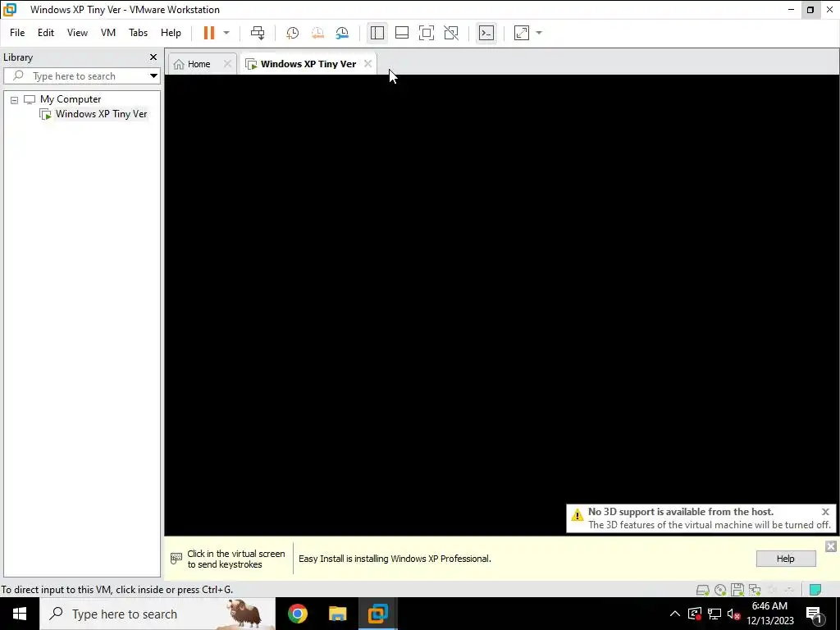Close the Home tab
The height and width of the screenshot is (630, 840).
pyautogui.click(x=228, y=64)
